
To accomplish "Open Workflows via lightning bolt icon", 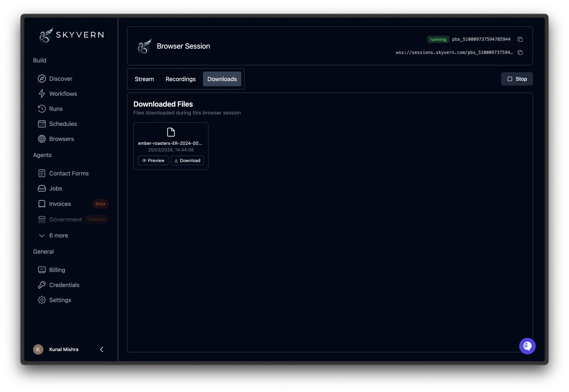I will (x=42, y=94).
